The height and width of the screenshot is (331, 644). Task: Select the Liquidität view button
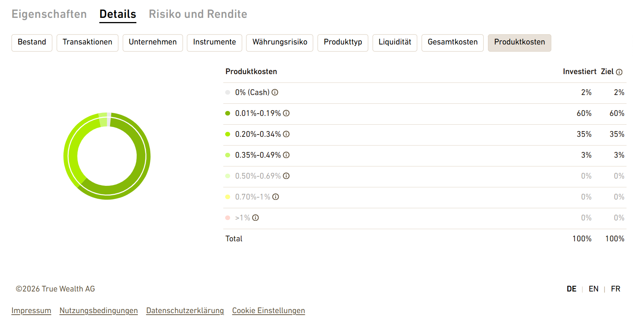(x=395, y=43)
